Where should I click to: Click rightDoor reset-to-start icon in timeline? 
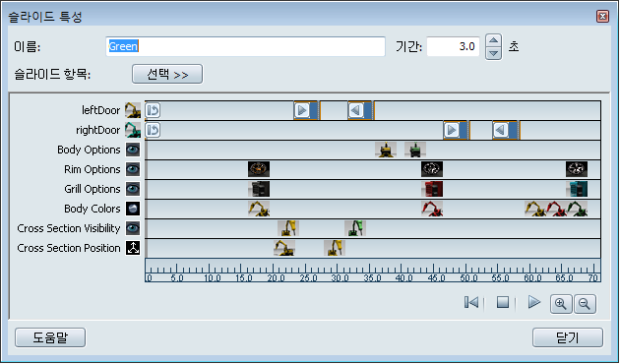(153, 130)
